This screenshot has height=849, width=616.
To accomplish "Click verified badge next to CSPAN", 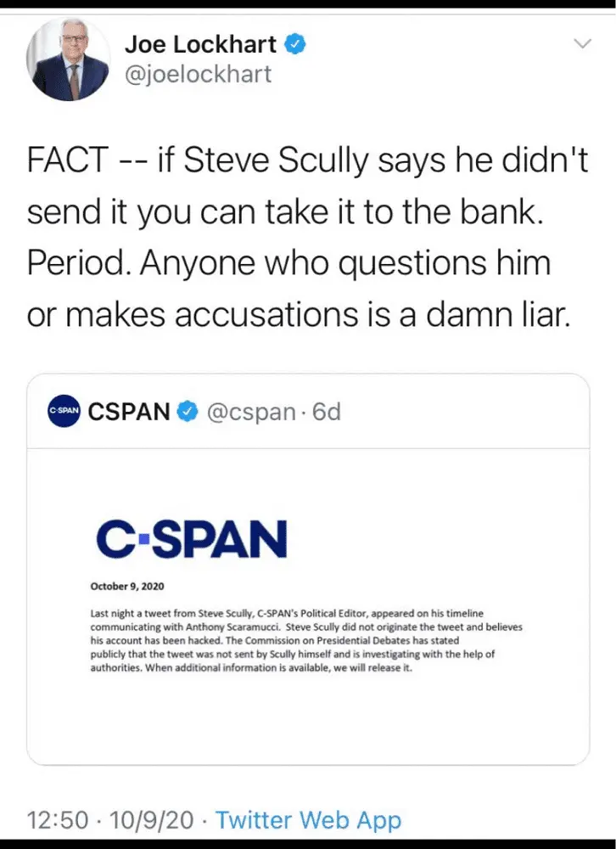I will tap(187, 412).
